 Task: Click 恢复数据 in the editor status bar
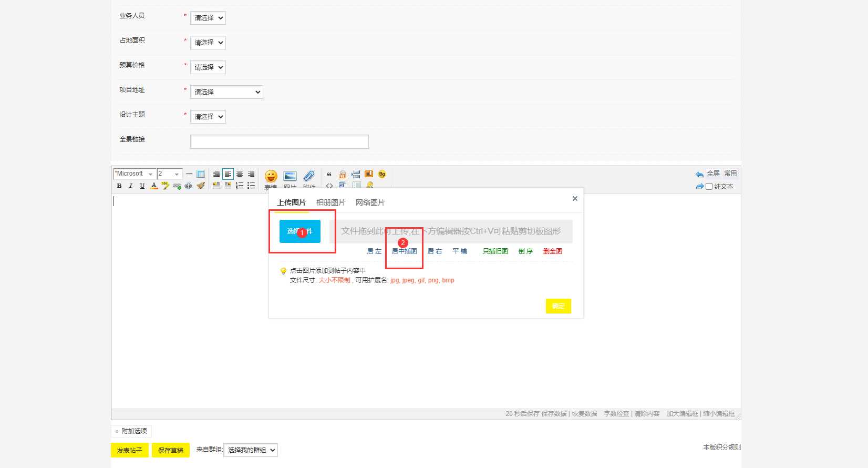coord(584,414)
